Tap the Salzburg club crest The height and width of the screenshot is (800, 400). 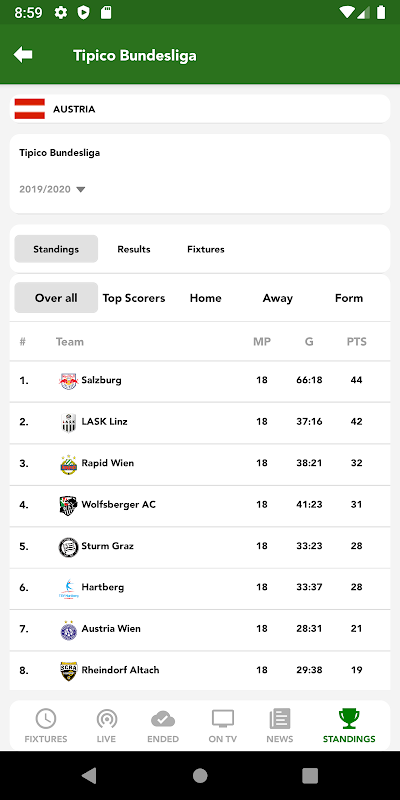(68, 381)
